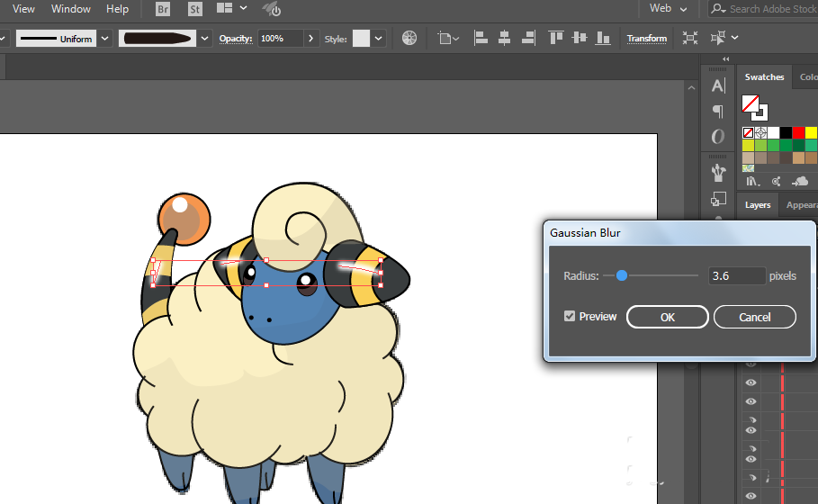Click the Isolate Selected Object icon

click(x=690, y=38)
